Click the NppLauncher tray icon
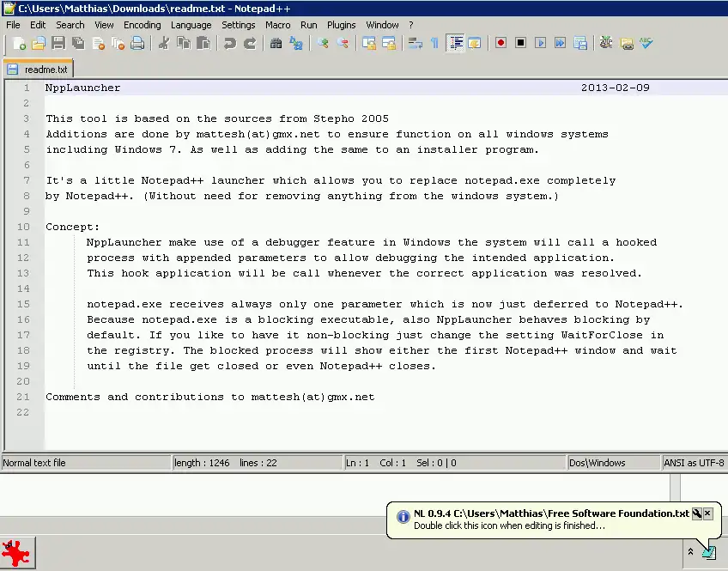 coord(709,552)
